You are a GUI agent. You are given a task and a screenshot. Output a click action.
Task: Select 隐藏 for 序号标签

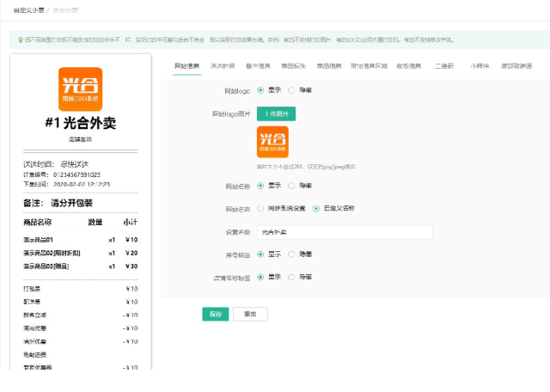click(x=291, y=254)
